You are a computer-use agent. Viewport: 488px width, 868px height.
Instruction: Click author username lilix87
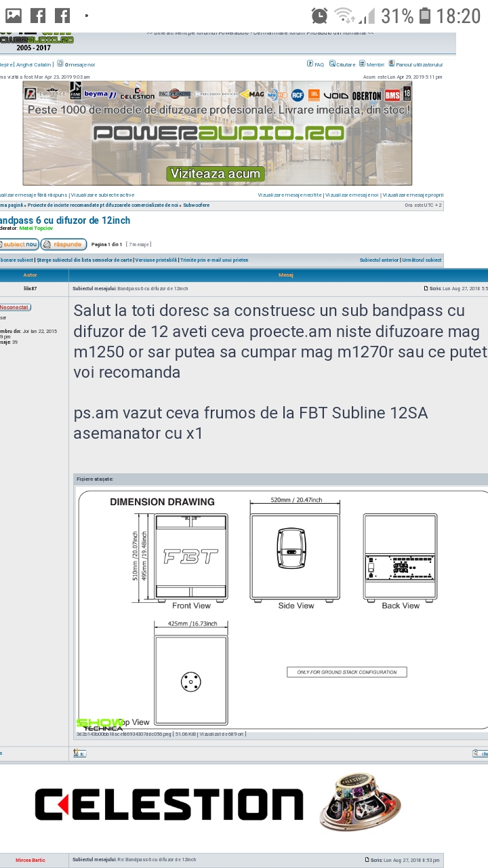click(x=30, y=288)
